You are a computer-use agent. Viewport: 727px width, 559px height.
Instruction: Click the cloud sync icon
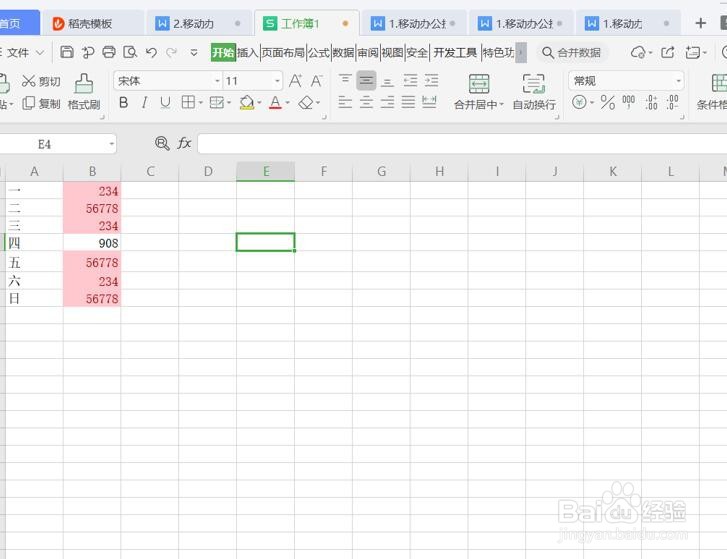click(x=638, y=52)
